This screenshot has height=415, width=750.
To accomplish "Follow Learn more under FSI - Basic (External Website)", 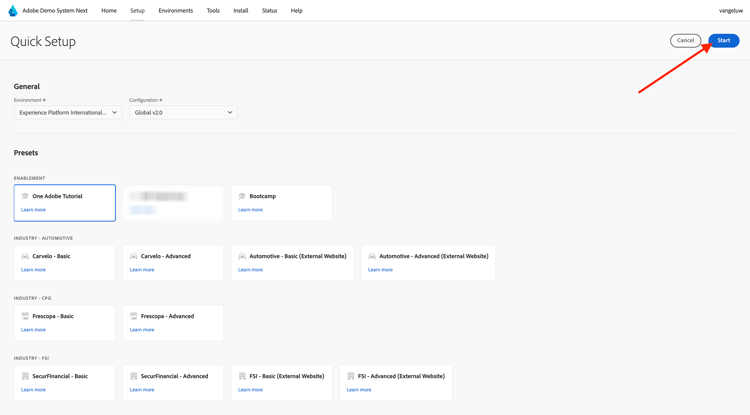I will [x=251, y=390].
